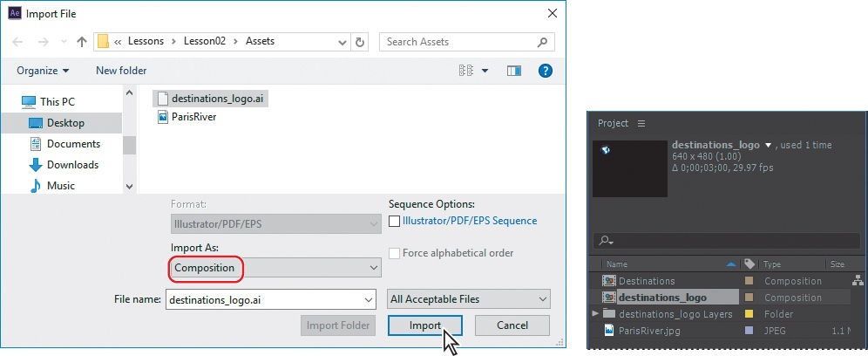Image resolution: width=868 pixels, height=356 pixels.
Task: Click the After Effects app icon
Action: 15,13
